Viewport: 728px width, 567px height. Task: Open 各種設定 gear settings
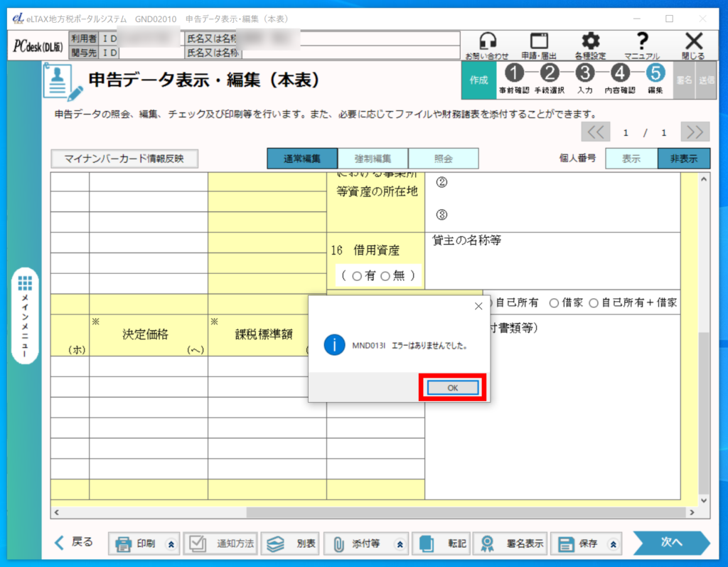(x=590, y=43)
